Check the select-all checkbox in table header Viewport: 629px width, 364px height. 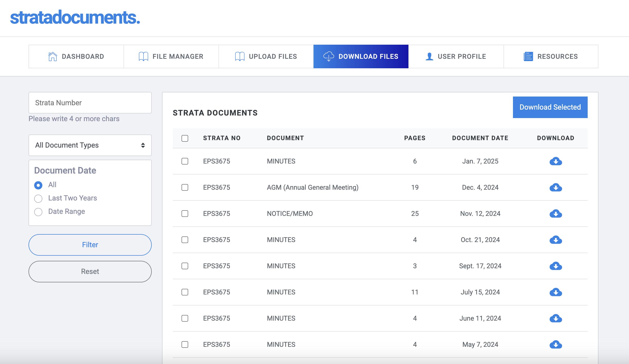[x=185, y=138]
